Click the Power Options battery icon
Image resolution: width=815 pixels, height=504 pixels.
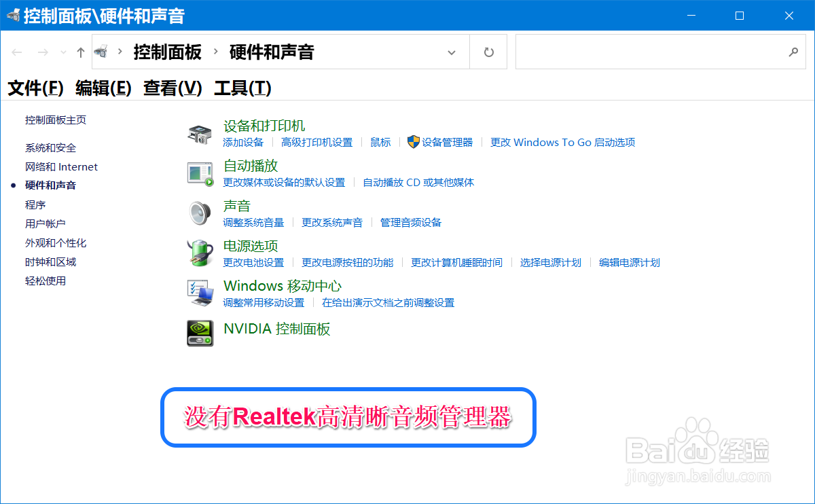[200, 253]
